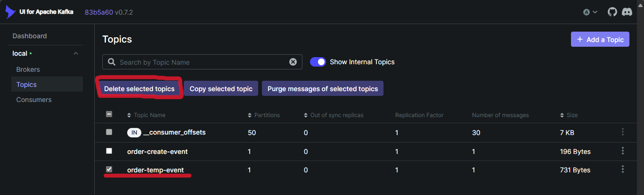Toggle Show Internal Topics switch
Image resolution: width=644 pixels, height=195 pixels.
(x=318, y=62)
